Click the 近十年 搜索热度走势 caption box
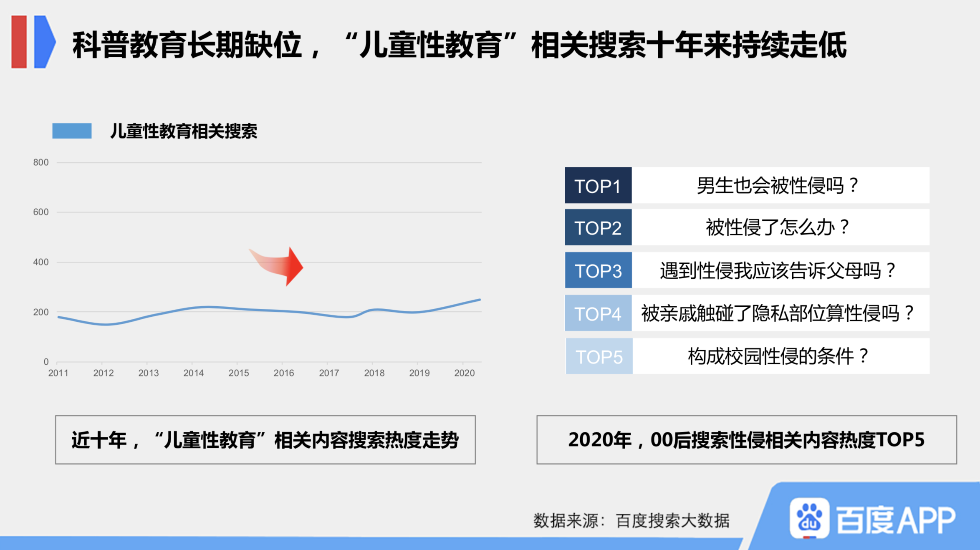The width and height of the screenshot is (980, 550). click(265, 439)
